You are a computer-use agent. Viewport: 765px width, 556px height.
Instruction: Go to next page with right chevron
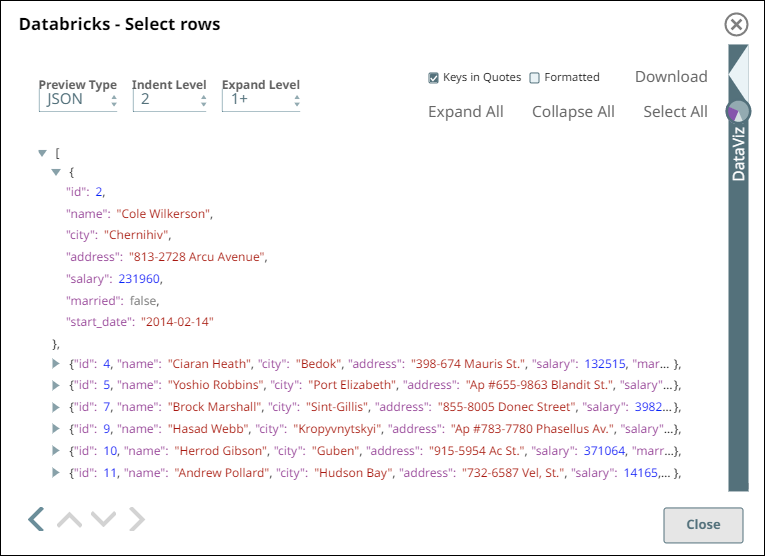point(137,518)
